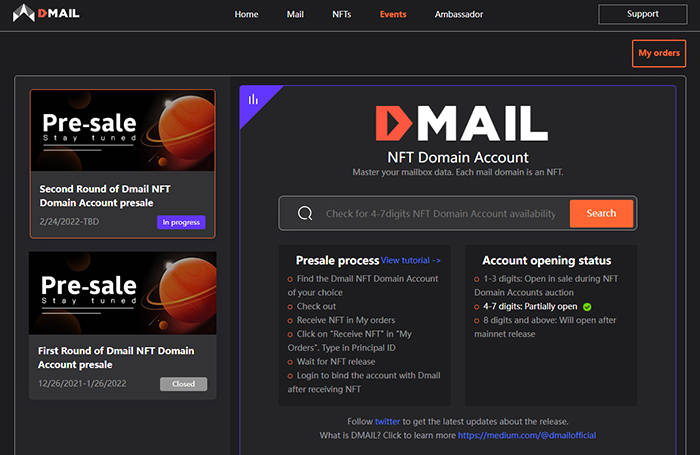Go to the Mail page
The width and height of the screenshot is (700, 455).
(x=295, y=14)
